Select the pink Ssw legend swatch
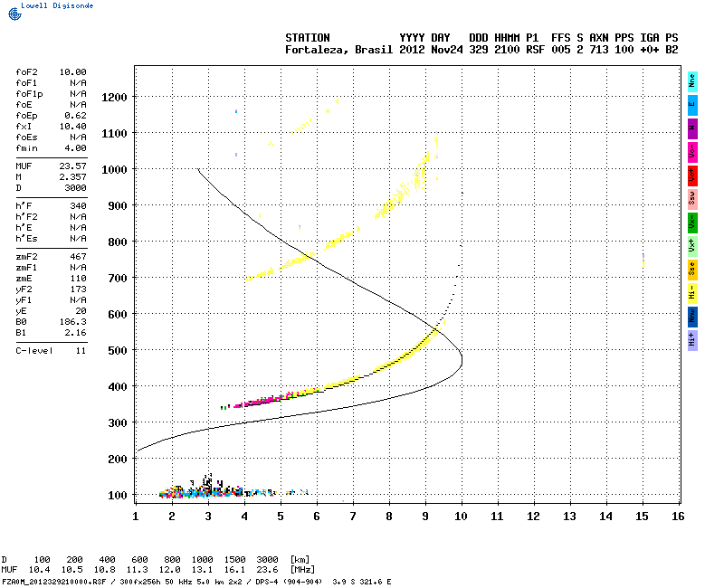724x588 pixels. [692, 199]
